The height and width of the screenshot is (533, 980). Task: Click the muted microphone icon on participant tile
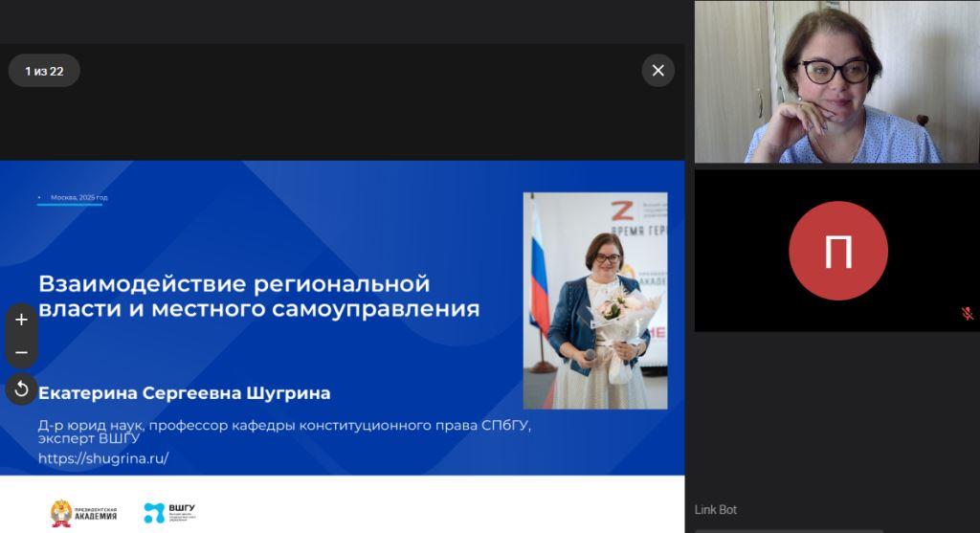point(967,313)
